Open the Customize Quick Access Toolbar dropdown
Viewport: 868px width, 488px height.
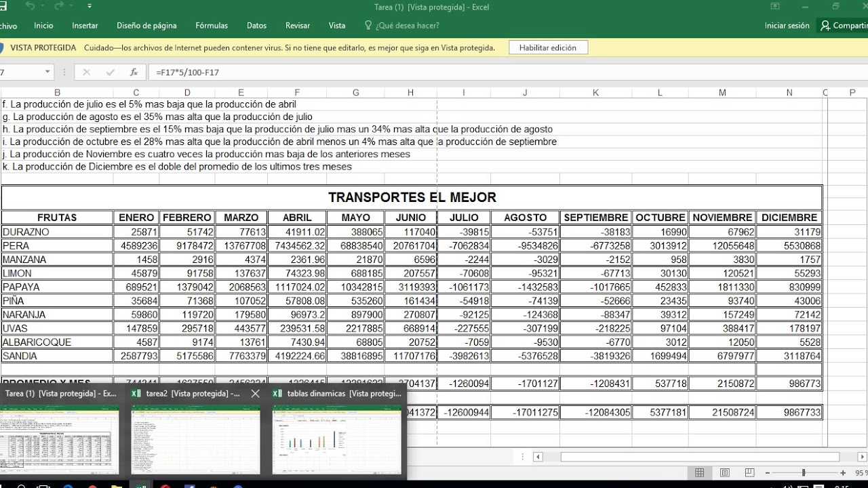pos(90,7)
